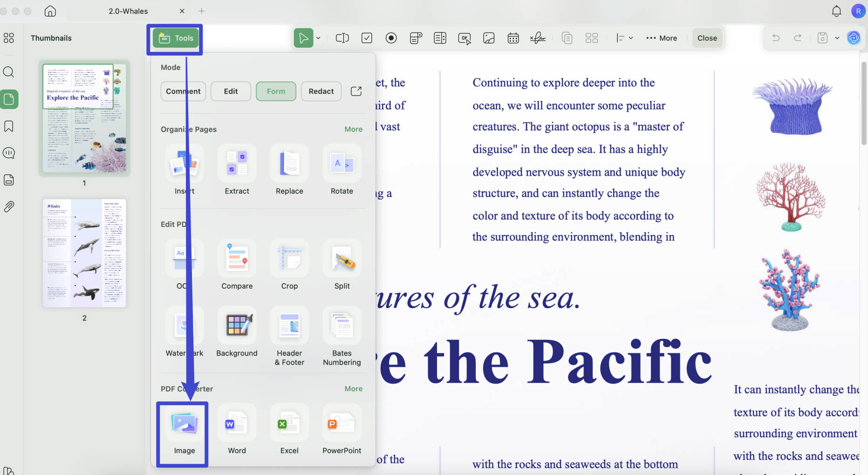Click the document vertical scrollbar
The image size is (868, 475).
point(864,103)
